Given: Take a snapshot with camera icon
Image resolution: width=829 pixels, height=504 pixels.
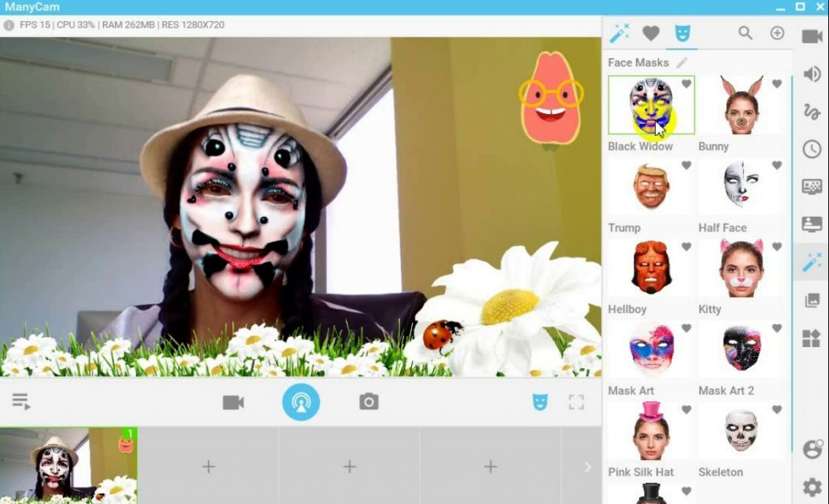Looking at the screenshot, I should (x=369, y=402).
